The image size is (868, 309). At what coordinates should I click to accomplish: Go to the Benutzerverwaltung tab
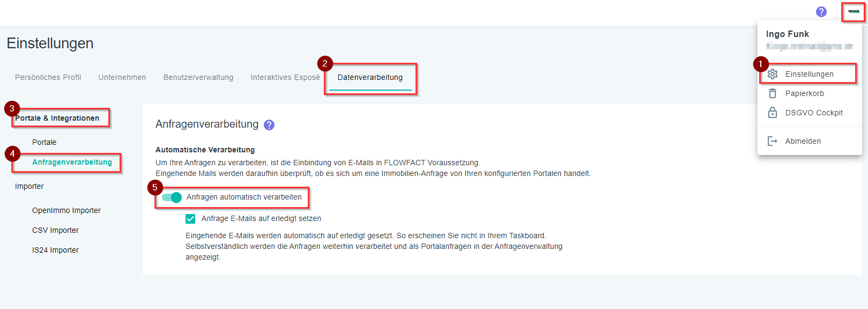point(198,77)
